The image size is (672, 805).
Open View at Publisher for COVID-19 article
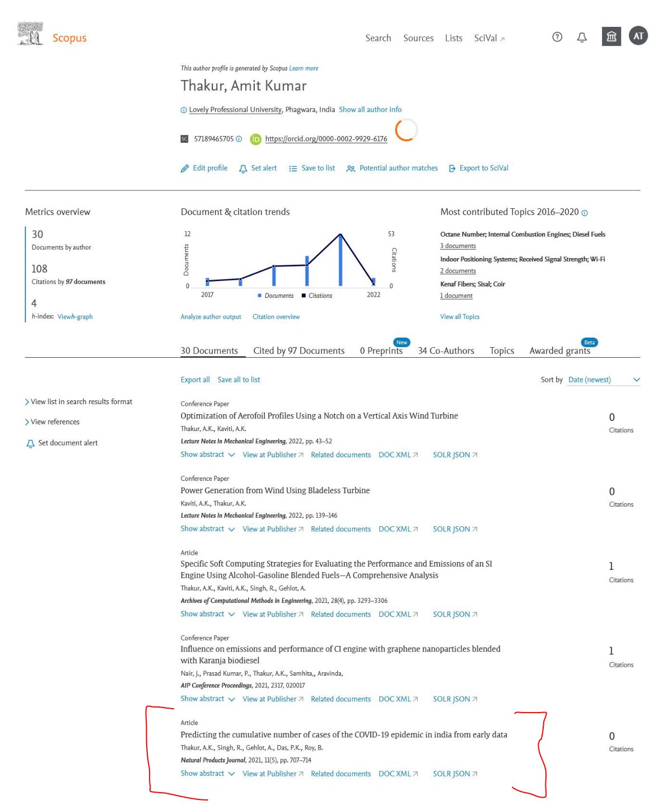click(273, 774)
